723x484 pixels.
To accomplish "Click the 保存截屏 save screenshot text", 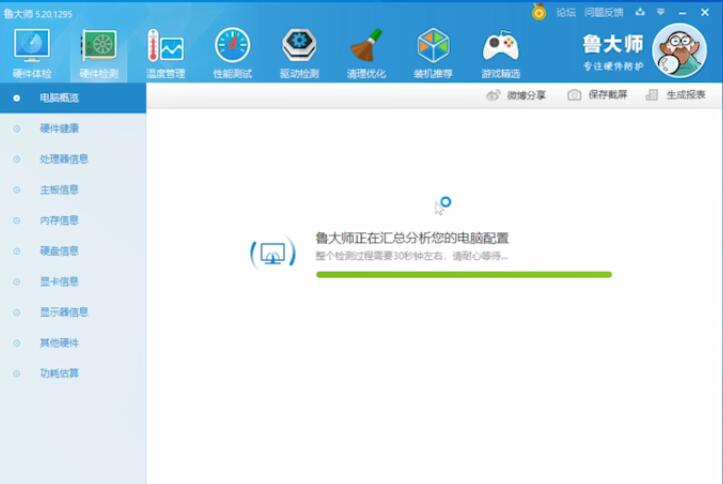I will (x=608, y=95).
